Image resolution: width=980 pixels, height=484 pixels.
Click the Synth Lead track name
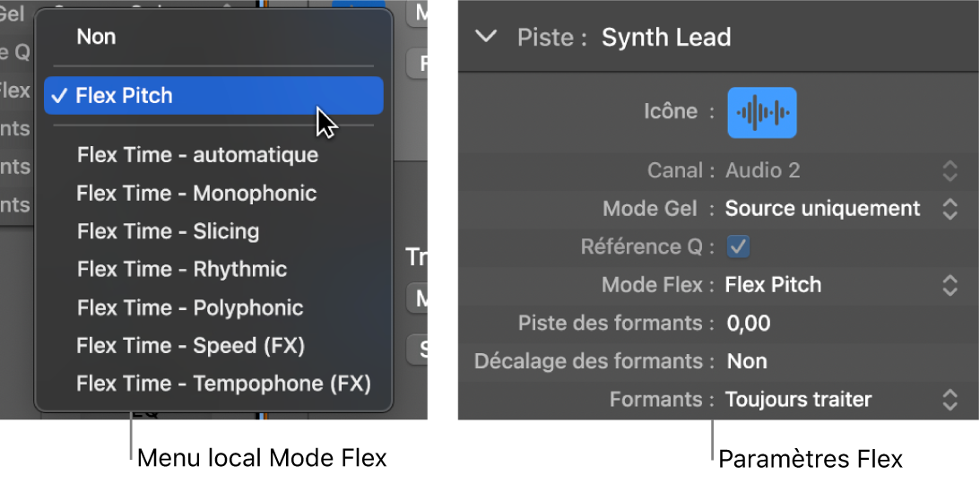click(666, 38)
